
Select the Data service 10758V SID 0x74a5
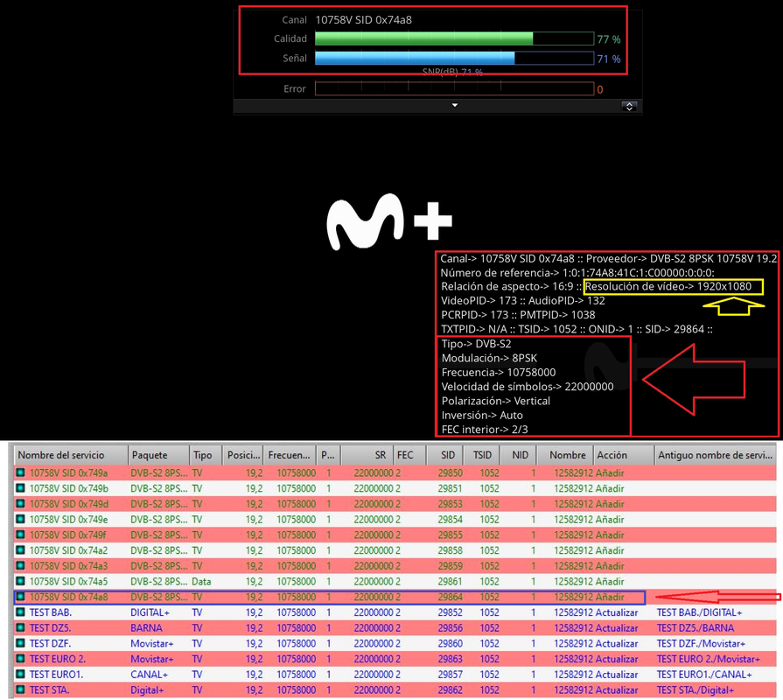click(68, 581)
